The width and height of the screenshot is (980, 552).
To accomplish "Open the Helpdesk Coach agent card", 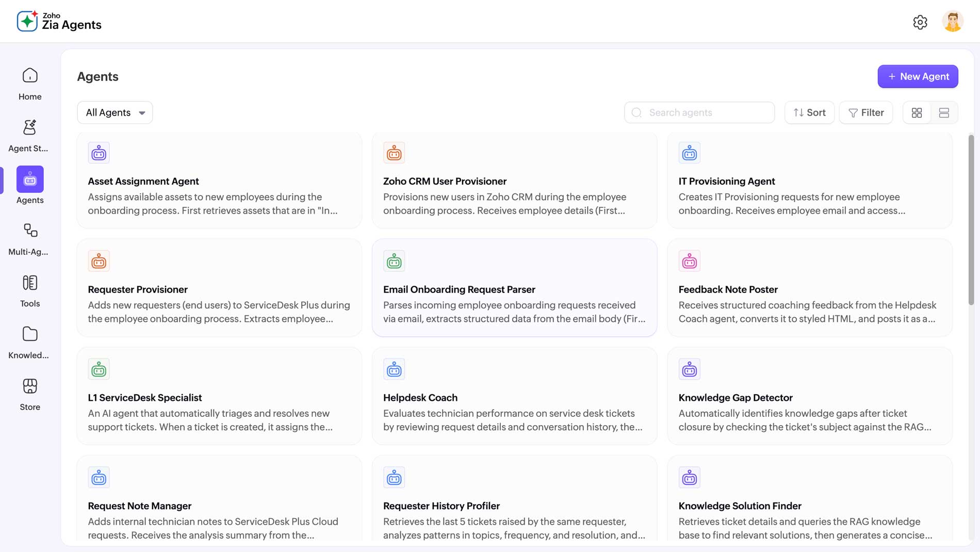I will click(x=514, y=396).
